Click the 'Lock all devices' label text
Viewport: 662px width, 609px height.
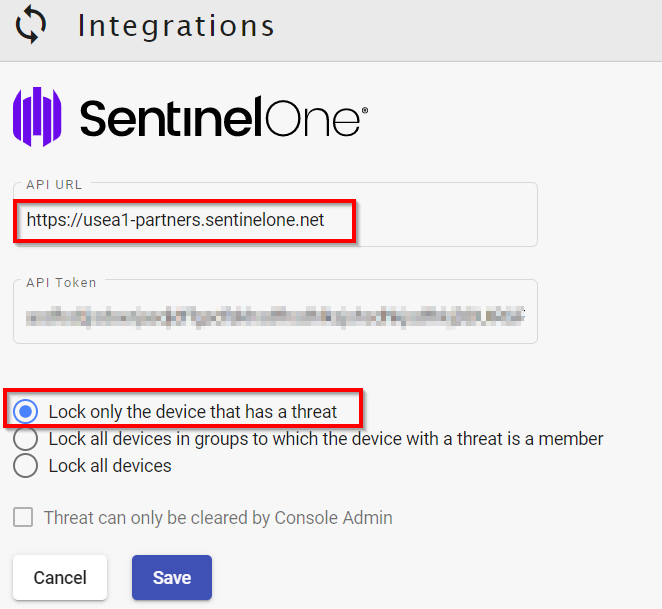coord(110,466)
